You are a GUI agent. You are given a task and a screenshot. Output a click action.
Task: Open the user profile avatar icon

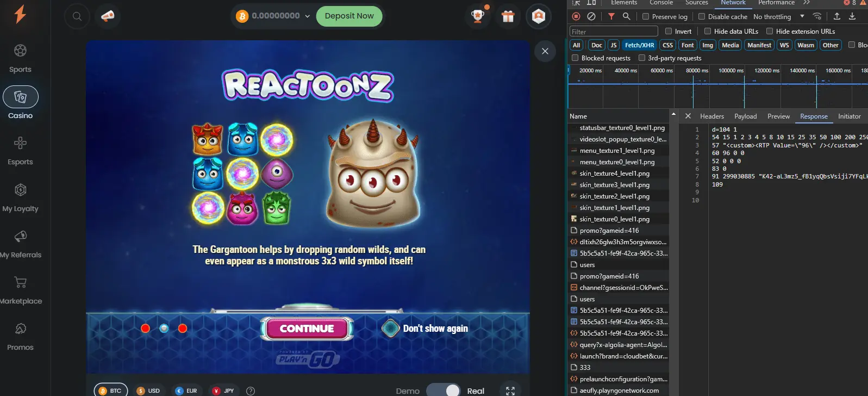[539, 16]
